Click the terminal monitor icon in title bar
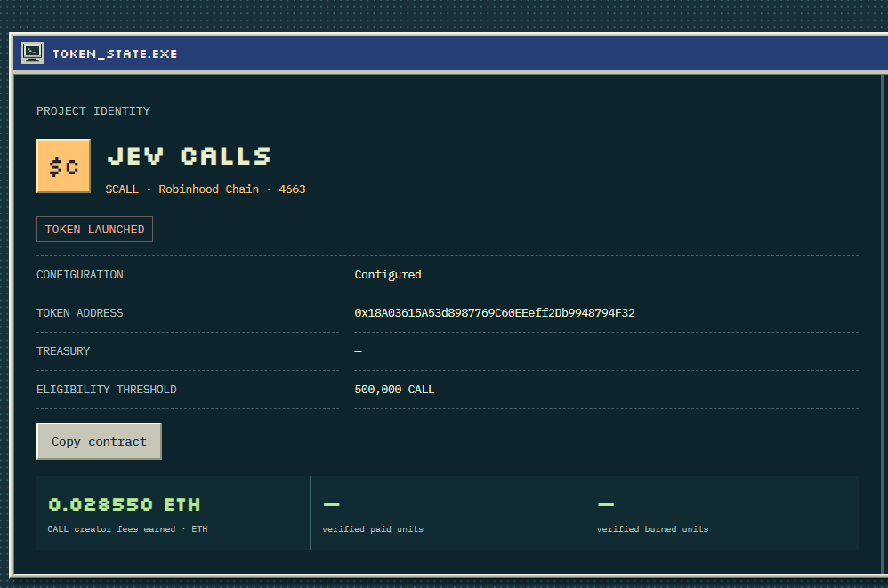 pyautogui.click(x=32, y=53)
